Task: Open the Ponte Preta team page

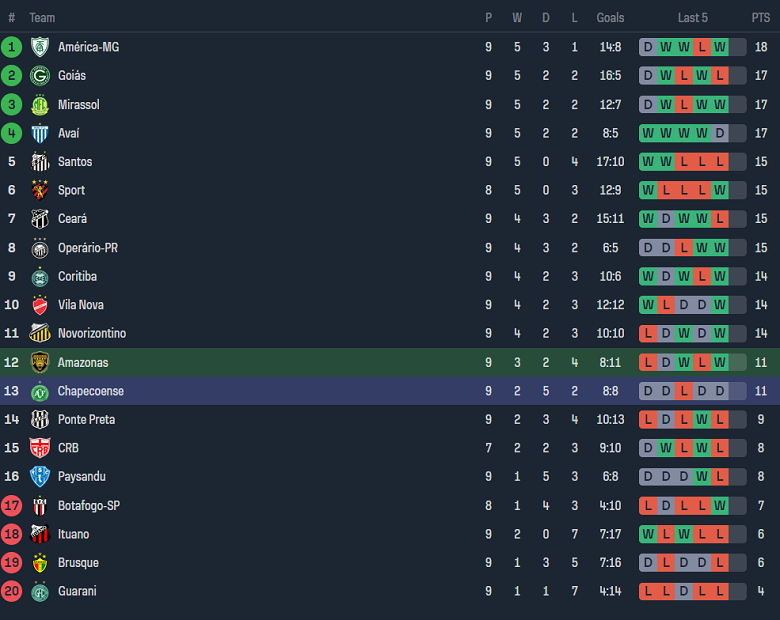Action: [x=86, y=420]
